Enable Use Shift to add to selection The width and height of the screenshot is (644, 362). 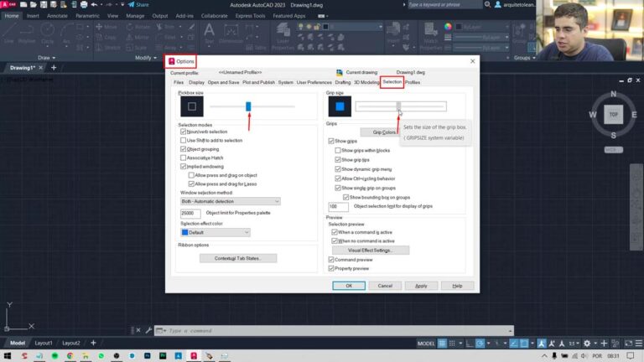pos(183,141)
